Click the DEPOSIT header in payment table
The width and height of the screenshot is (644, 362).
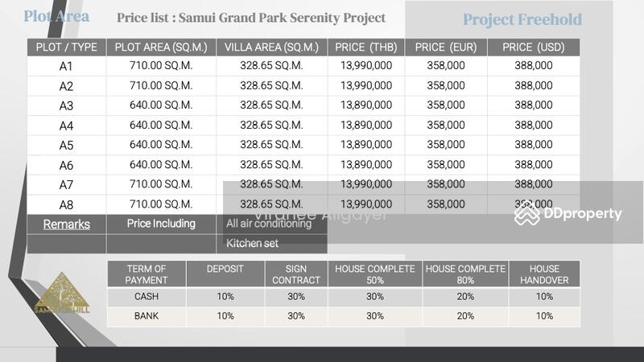(225, 269)
